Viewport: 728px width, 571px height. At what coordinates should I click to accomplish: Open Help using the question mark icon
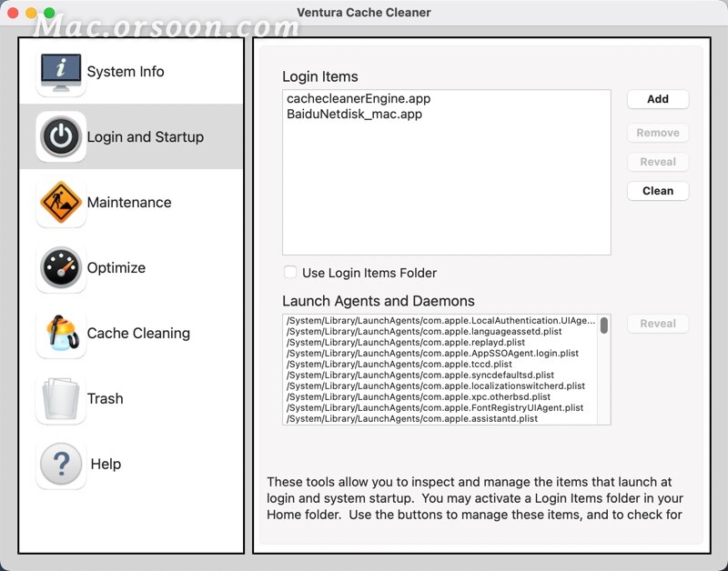tap(59, 464)
